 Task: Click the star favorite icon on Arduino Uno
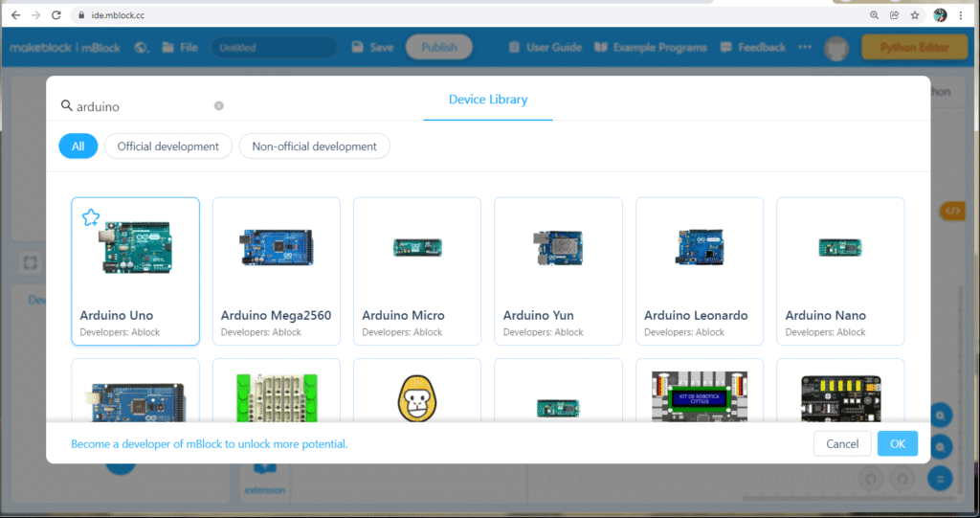[90, 217]
